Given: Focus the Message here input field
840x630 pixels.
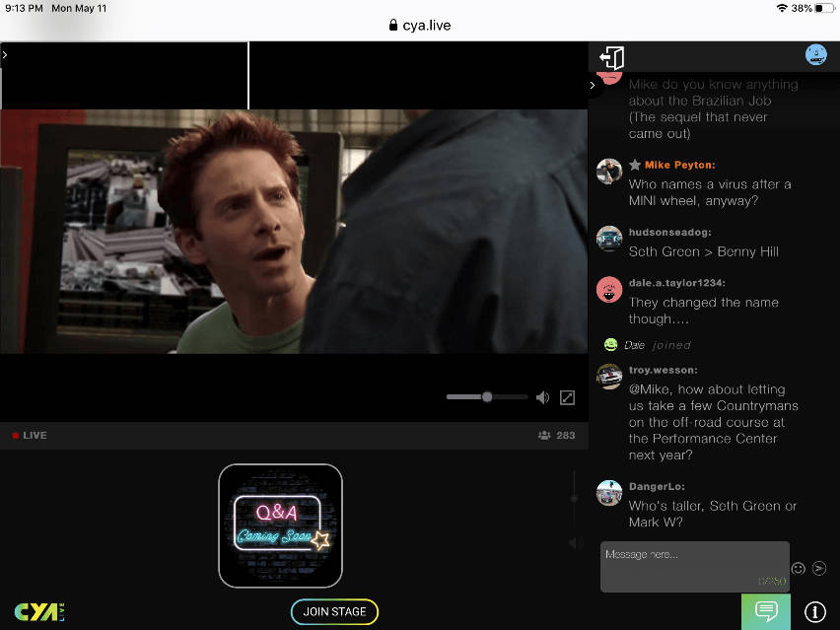Looking at the screenshot, I should (x=695, y=567).
